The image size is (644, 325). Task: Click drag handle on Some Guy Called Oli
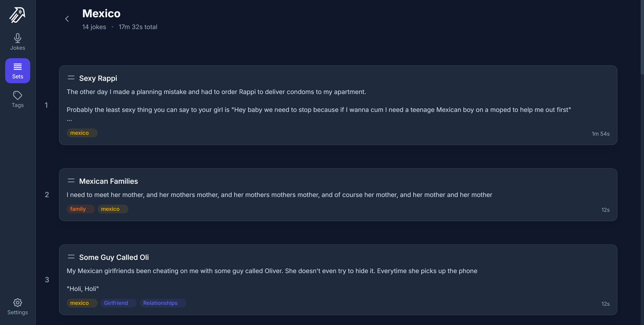tap(71, 257)
